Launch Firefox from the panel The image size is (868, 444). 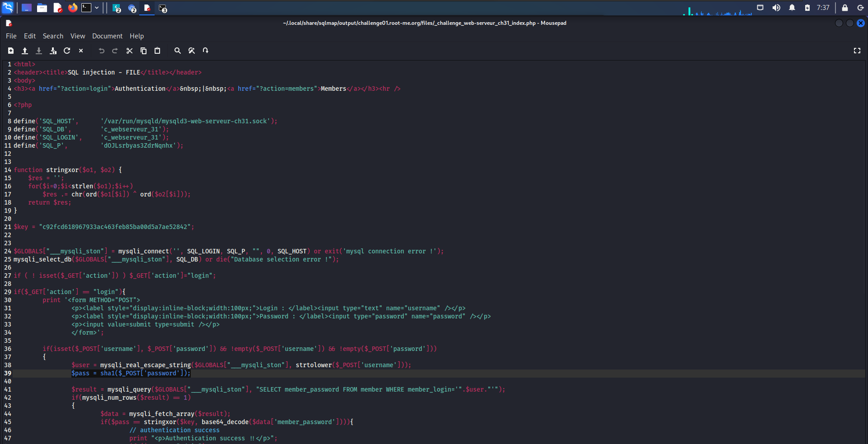(x=72, y=8)
